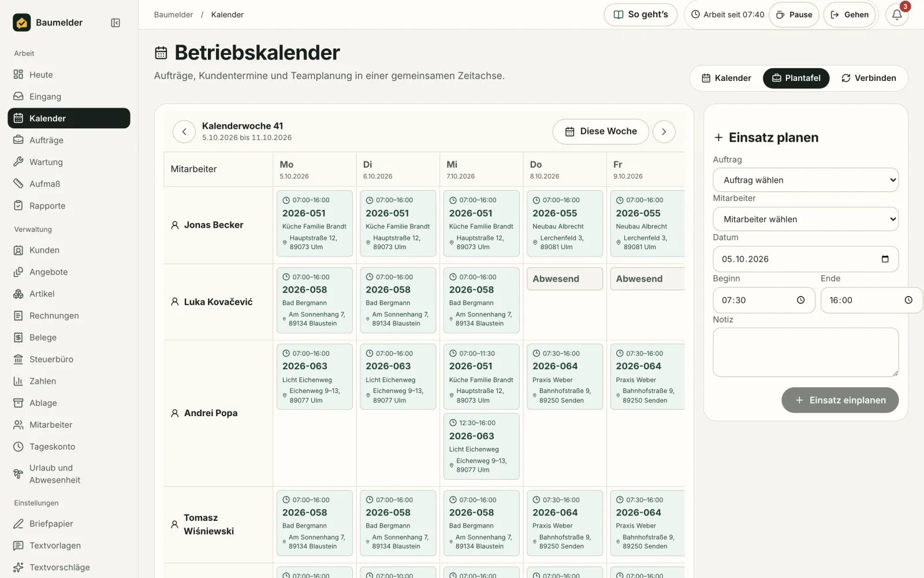Open Jonas Becker Thursday job 2026-055
Screen dimensions: 924x578
[x=565, y=224]
